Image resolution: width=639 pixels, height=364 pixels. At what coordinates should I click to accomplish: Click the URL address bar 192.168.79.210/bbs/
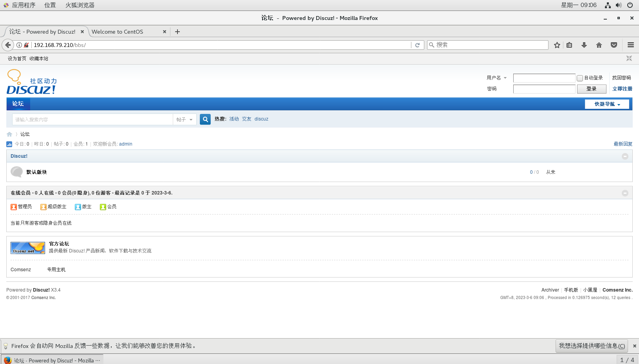click(x=221, y=45)
